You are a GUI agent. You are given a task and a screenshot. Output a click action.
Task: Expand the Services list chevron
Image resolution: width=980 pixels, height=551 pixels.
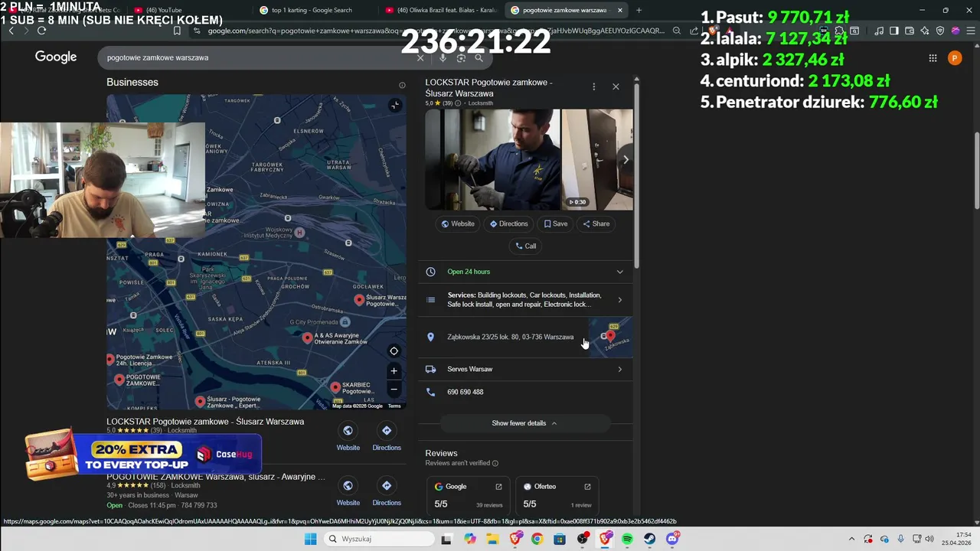[620, 300]
